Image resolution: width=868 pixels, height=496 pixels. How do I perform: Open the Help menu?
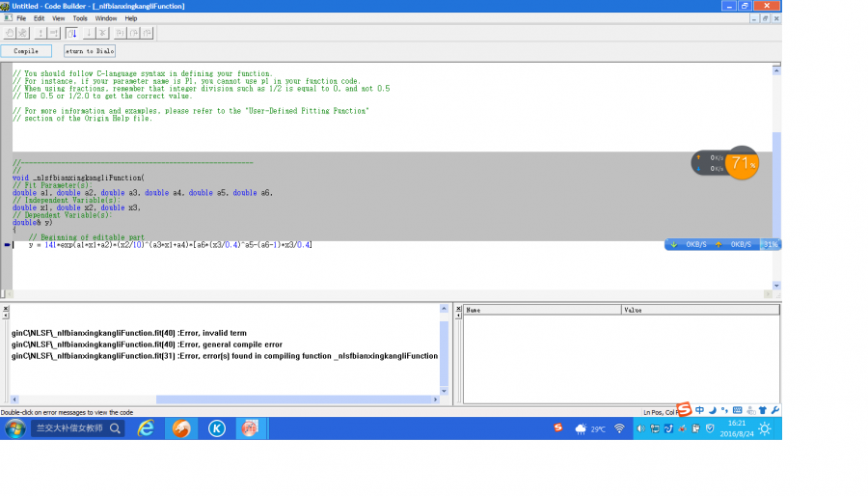pyautogui.click(x=130, y=18)
